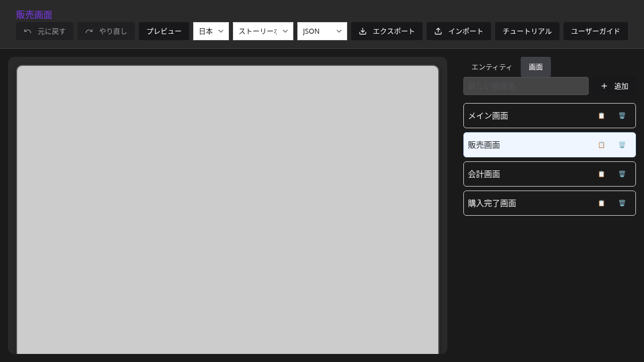Switch to the エンティティ tab
644x362 pixels.
pos(492,67)
